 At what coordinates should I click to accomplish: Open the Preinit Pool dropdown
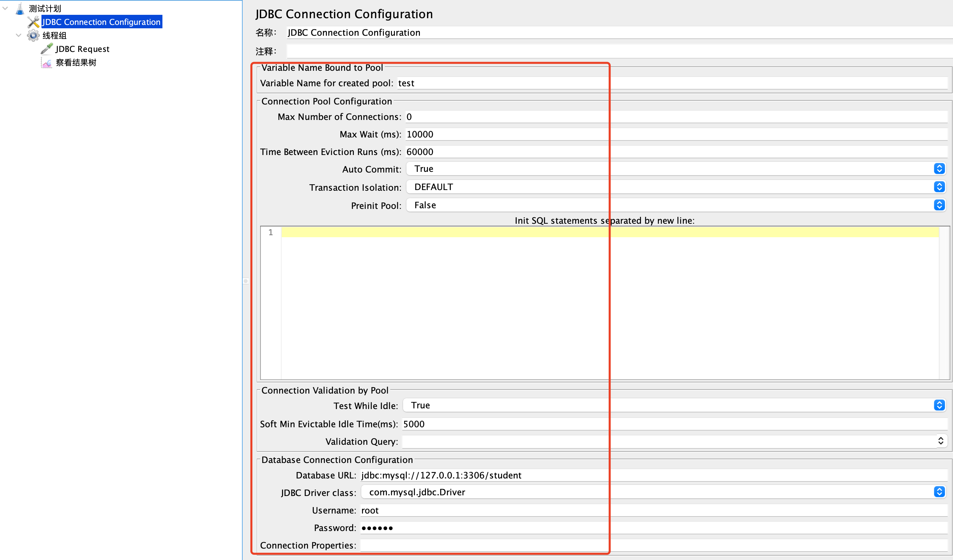(x=939, y=205)
